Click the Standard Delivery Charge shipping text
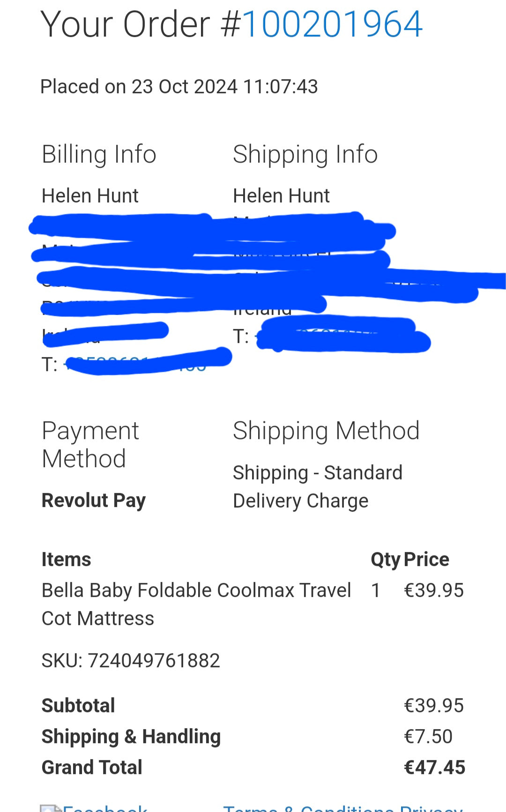The image size is (506, 812). (x=318, y=487)
